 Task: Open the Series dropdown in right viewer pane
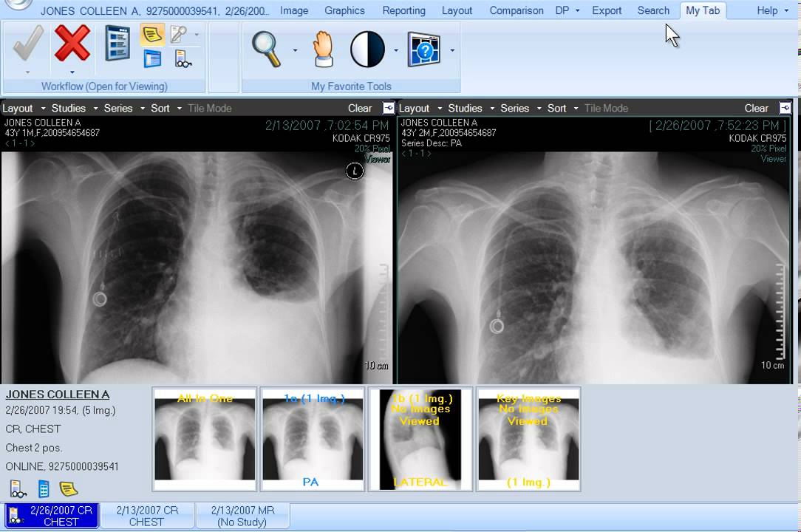pyautogui.click(x=521, y=109)
